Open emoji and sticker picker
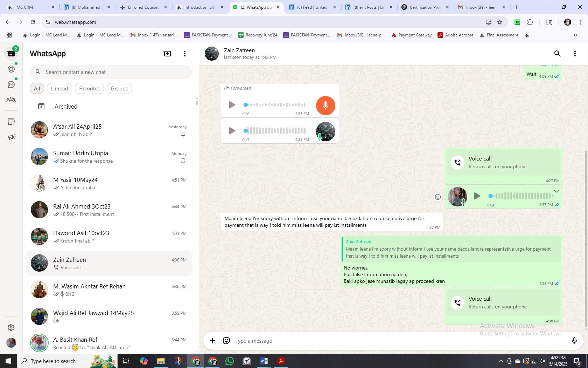Viewport: 588px width, 368px height. (x=226, y=341)
